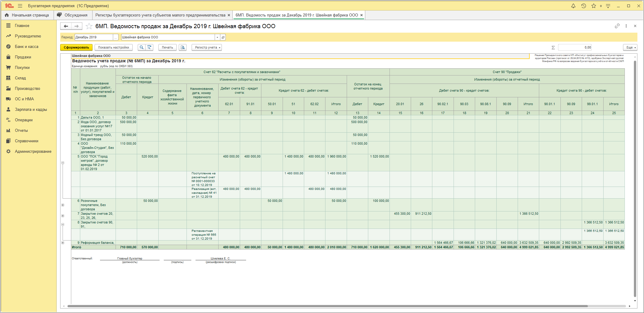Expand organization dropdown arrow
The width and height of the screenshot is (644, 313).
217,37
